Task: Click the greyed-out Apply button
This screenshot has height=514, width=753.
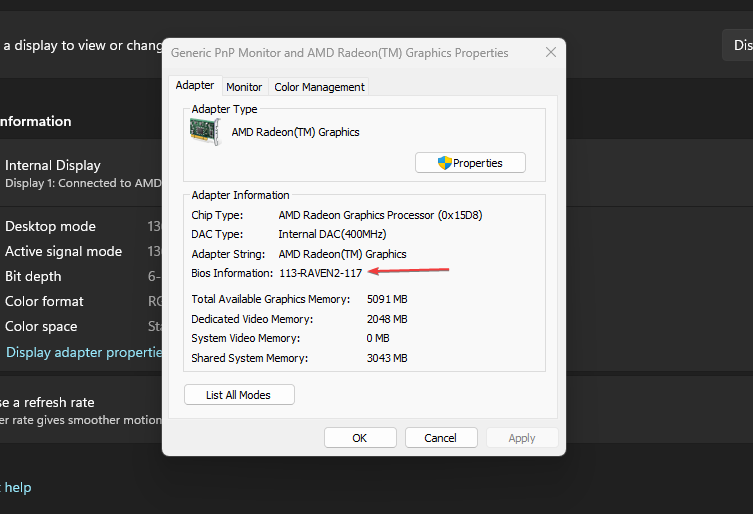Action: tap(522, 438)
